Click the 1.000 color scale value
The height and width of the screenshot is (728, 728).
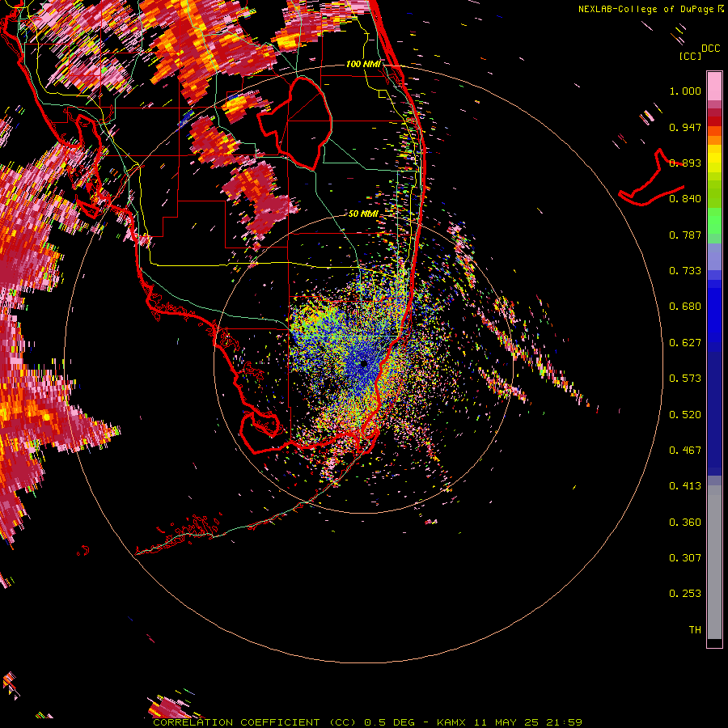click(x=685, y=91)
